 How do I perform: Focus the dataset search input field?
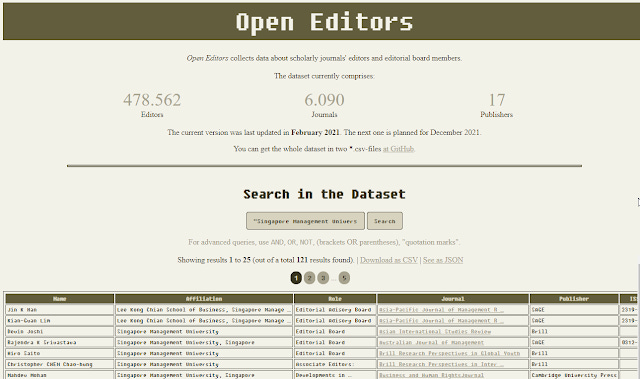pyautogui.click(x=305, y=221)
